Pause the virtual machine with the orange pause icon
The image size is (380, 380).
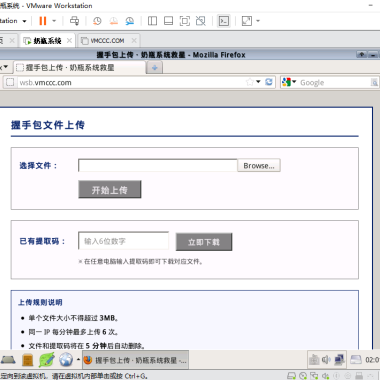[42, 21]
